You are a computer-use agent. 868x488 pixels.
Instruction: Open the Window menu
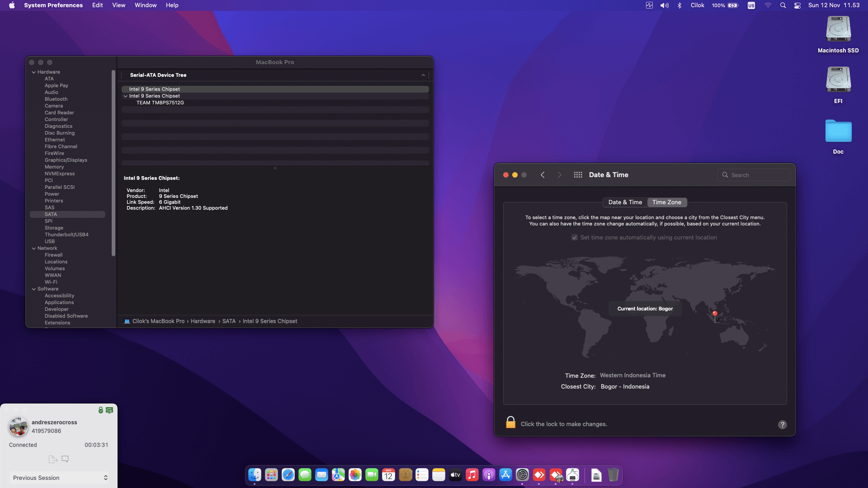point(146,5)
